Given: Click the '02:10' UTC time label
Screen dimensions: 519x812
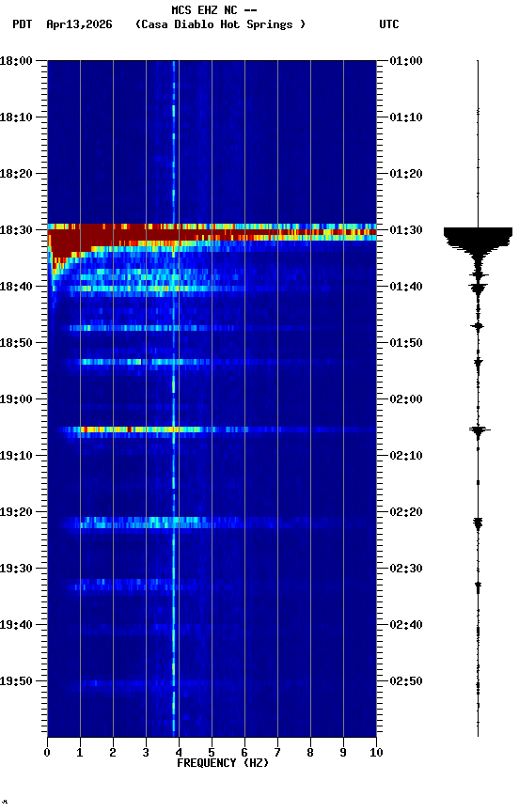Looking at the screenshot, I should click(x=406, y=456).
